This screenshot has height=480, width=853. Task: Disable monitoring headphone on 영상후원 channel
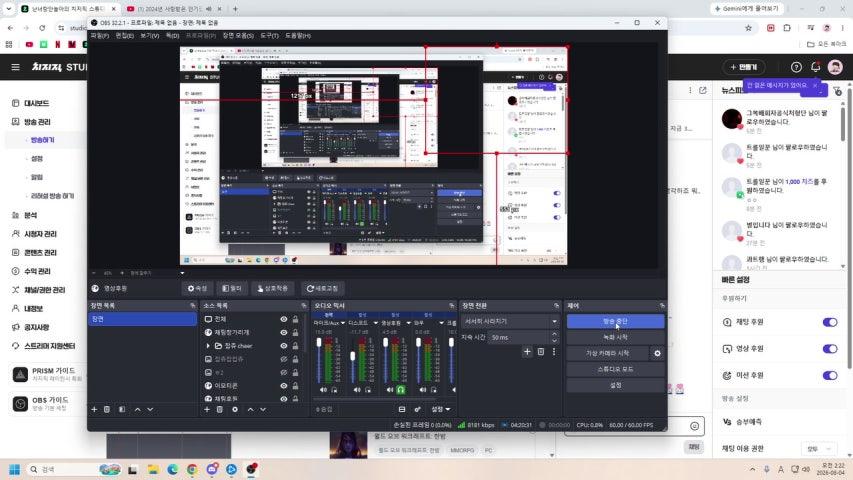click(401, 390)
